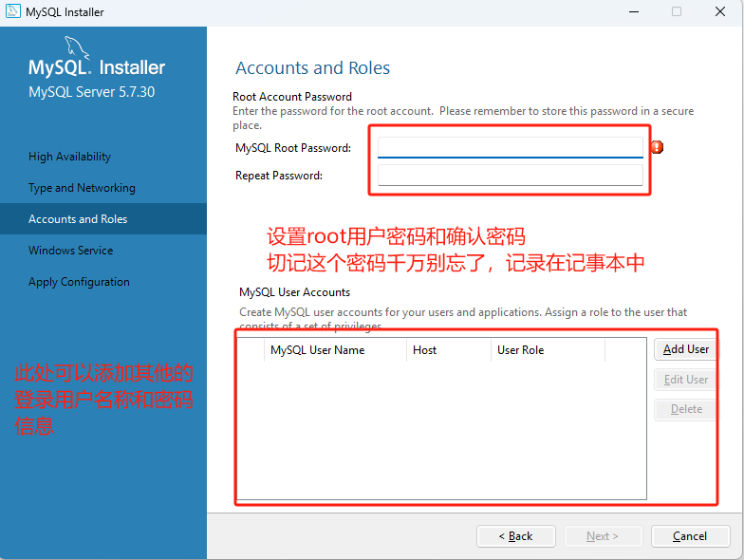Focus the Repeat Password field

511,175
